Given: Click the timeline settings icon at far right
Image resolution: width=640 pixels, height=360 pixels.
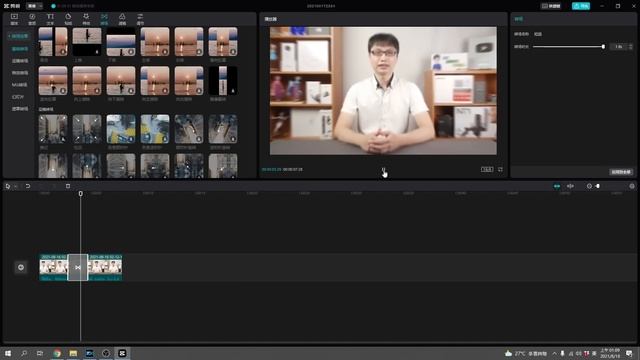Looking at the screenshot, I should 632,186.
